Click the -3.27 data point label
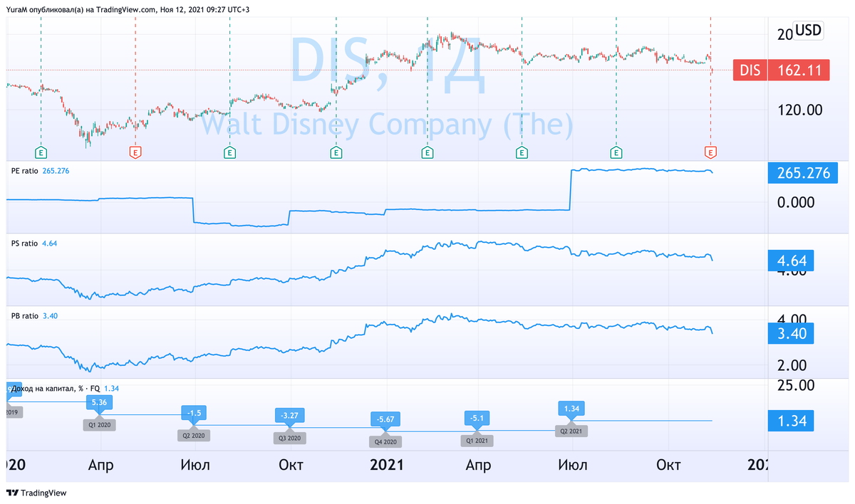855x504 pixels. 289,415
